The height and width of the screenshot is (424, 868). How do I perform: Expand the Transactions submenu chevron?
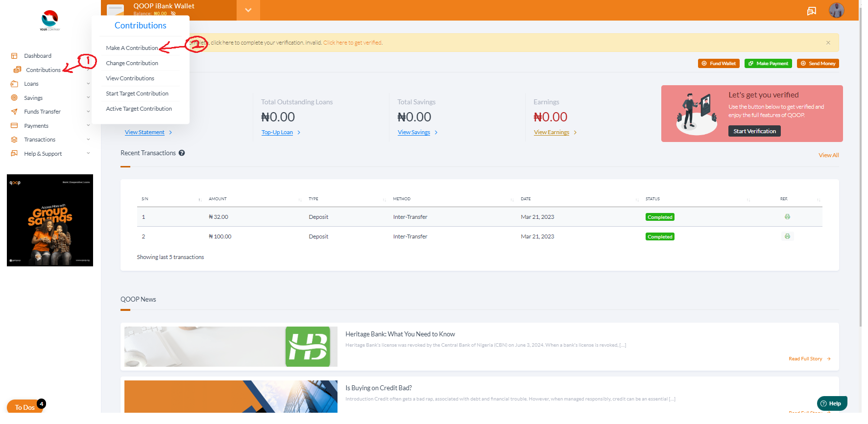[88, 139]
